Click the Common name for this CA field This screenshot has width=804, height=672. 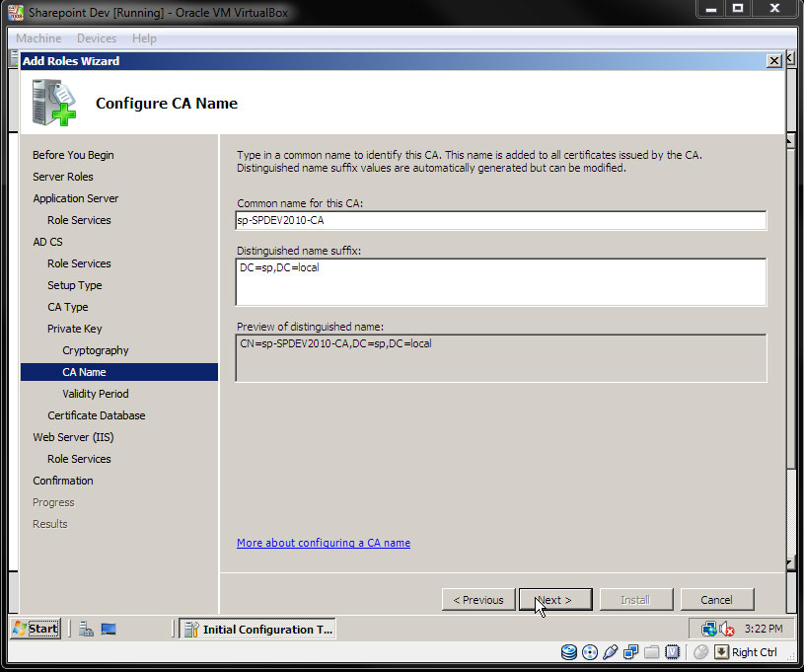501,221
